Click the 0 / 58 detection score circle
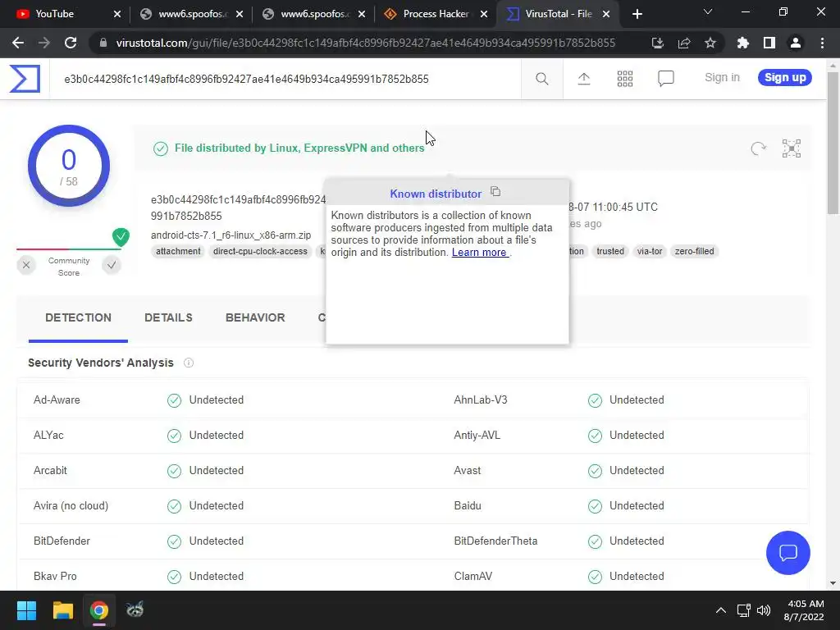 (x=69, y=166)
